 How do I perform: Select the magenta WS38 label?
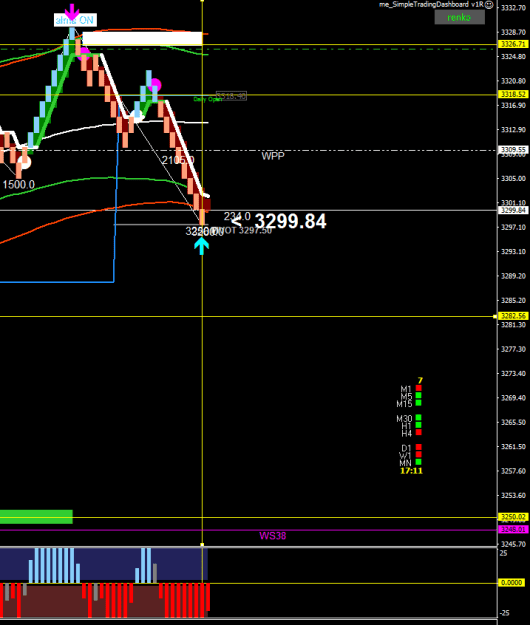tap(273, 536)
